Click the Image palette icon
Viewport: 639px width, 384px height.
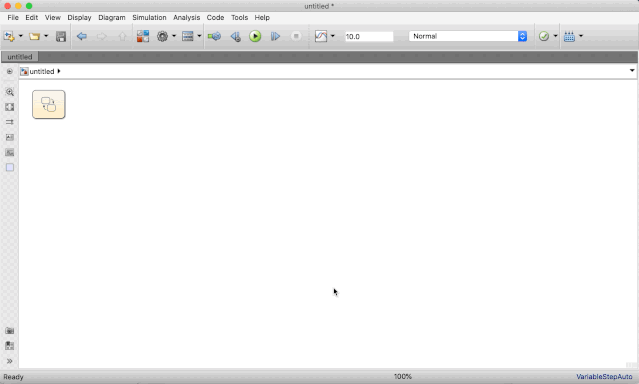10,152
